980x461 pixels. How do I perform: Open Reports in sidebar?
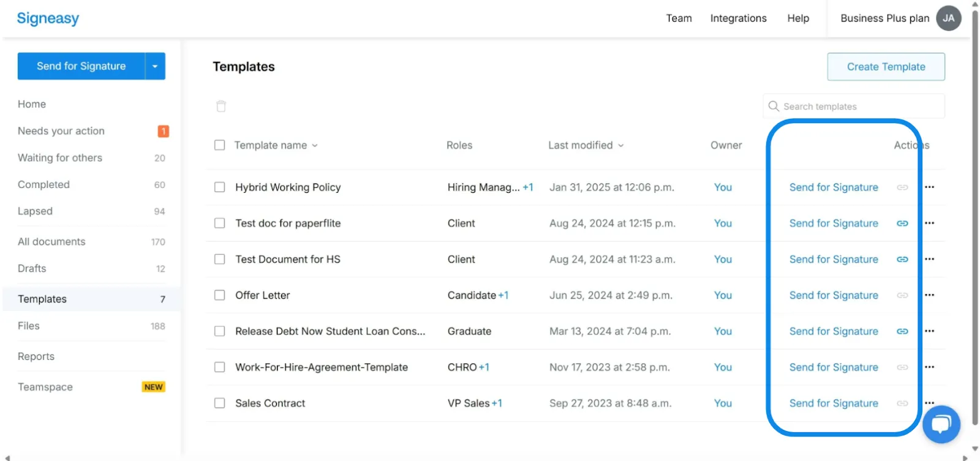[x=36, y=356]
